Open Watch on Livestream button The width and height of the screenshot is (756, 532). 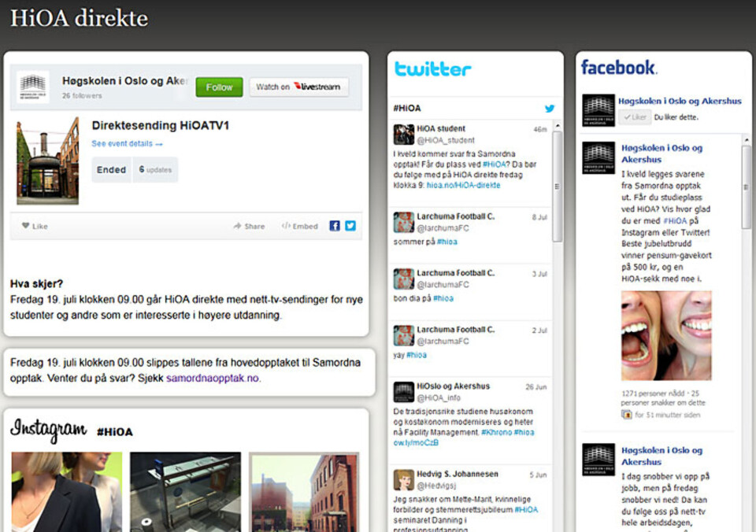[298, 87]
